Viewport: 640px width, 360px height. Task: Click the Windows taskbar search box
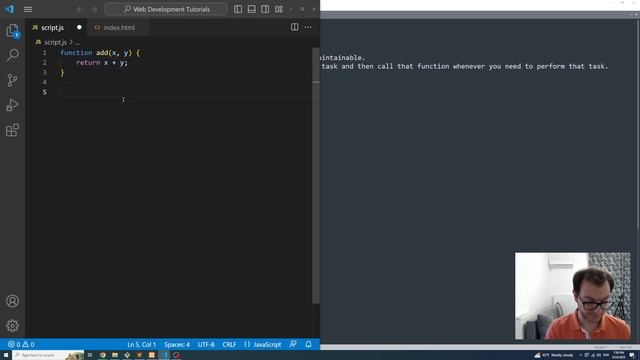48,355
